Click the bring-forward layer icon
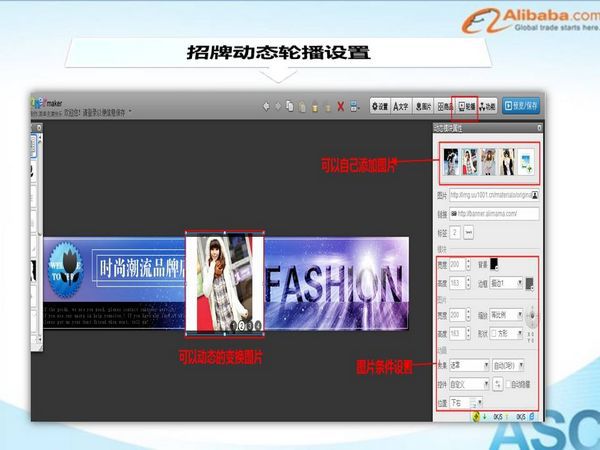600x450 pixels. pyautogui.click(x=315, y=108)
